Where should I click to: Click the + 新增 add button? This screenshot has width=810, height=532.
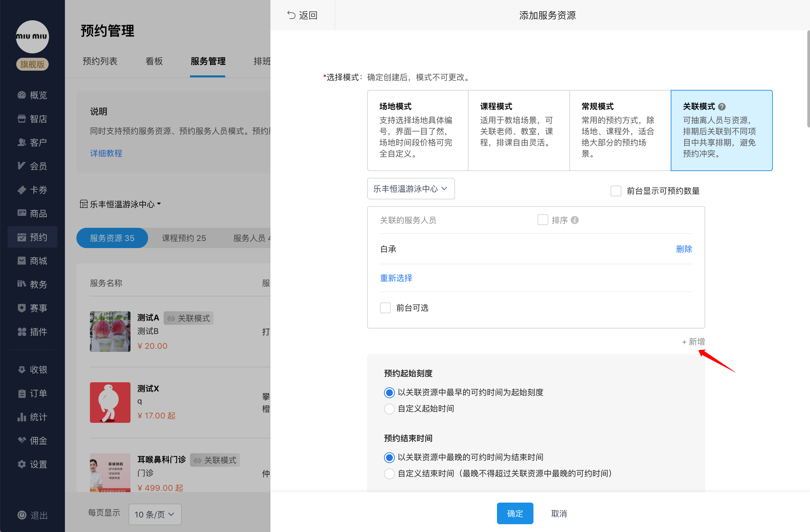click(693, 342)
